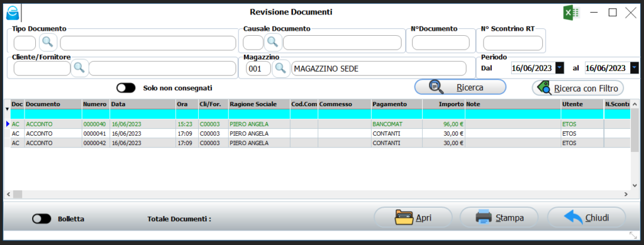Click the Apri button
Screen dimensions: 644x245
coord(413,217)
